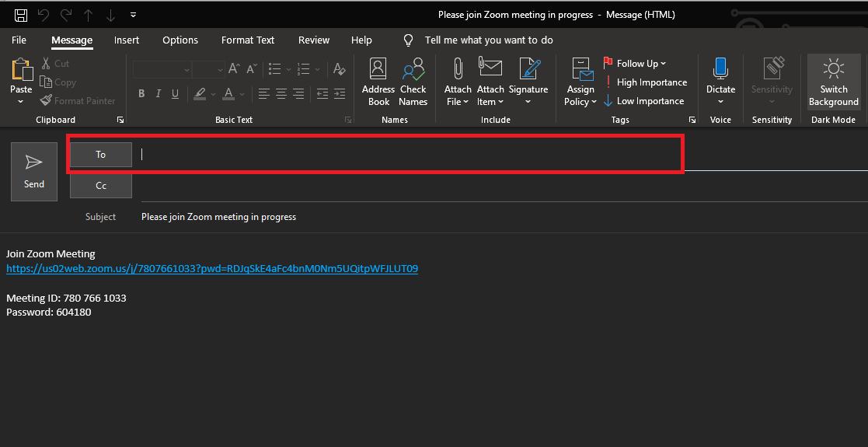The image size is (868, 447).
Task: Send the email message
Action: pyautogui.click(x=34, y=172)
